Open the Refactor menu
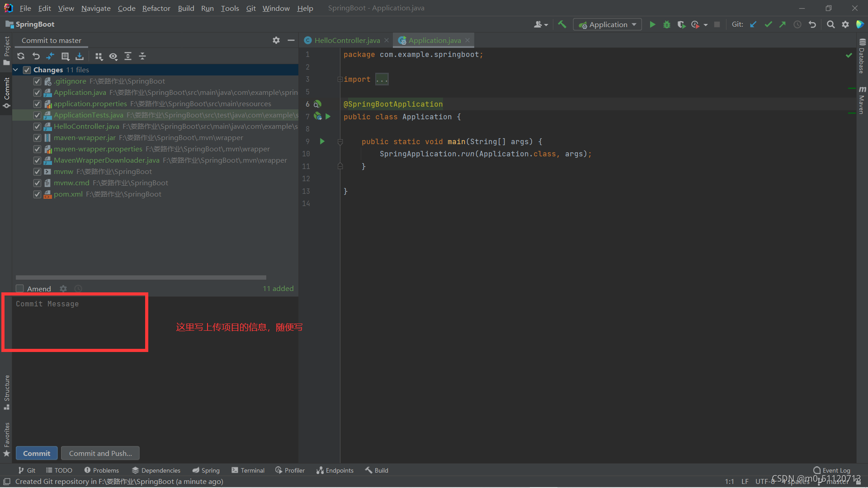This screenshot has height=488, width=868. click(x=156, y=8)
